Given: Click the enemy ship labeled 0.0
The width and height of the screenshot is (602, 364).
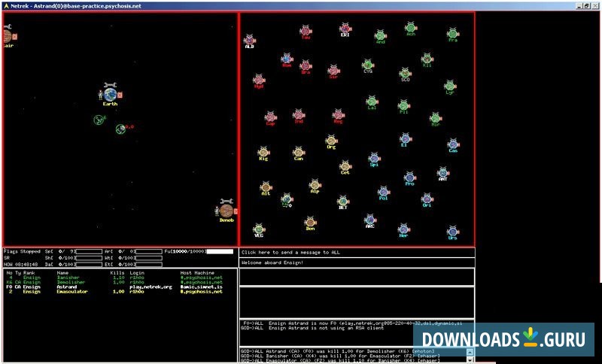Looking at the screenshot, I should 121,129.
